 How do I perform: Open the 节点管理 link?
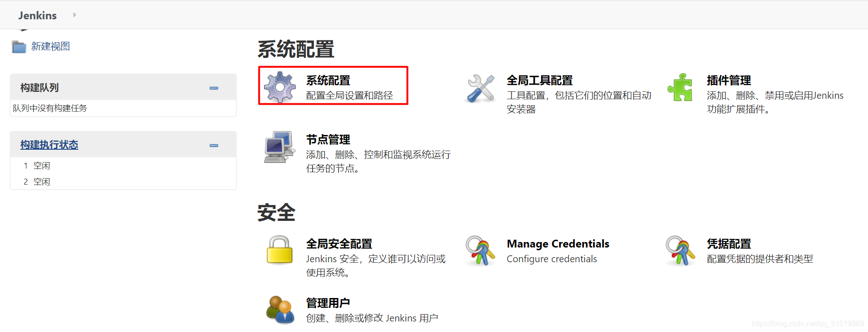[x=328, y=140]
